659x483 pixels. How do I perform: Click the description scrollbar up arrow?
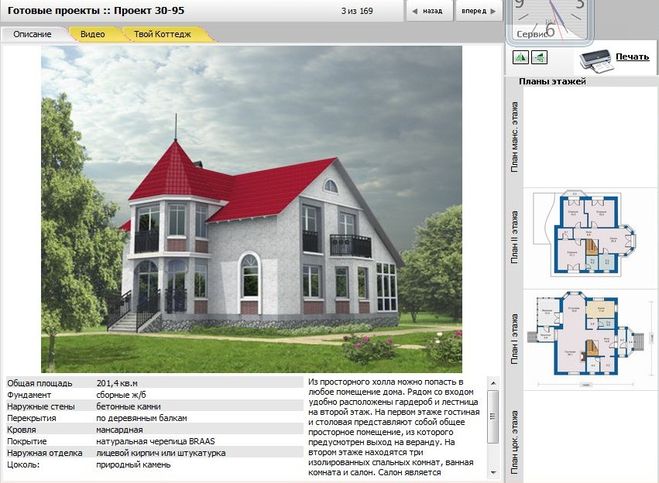[x=492, y=383]
